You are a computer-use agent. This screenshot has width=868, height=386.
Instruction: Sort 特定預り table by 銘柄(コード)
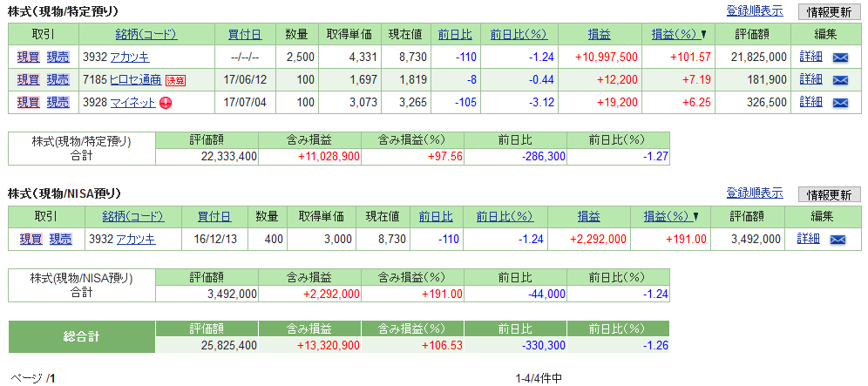pos(146,34)
